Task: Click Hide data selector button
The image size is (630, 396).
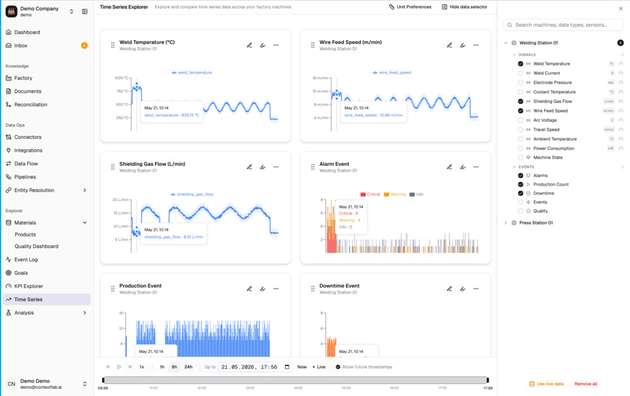Action: (464, 7)
